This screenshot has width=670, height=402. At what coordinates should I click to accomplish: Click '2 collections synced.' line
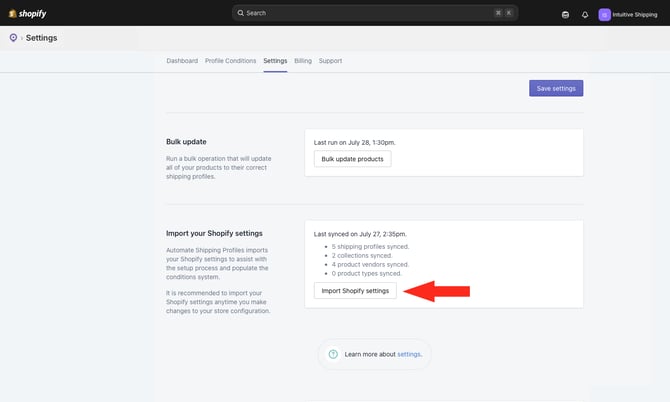(362, 255)
